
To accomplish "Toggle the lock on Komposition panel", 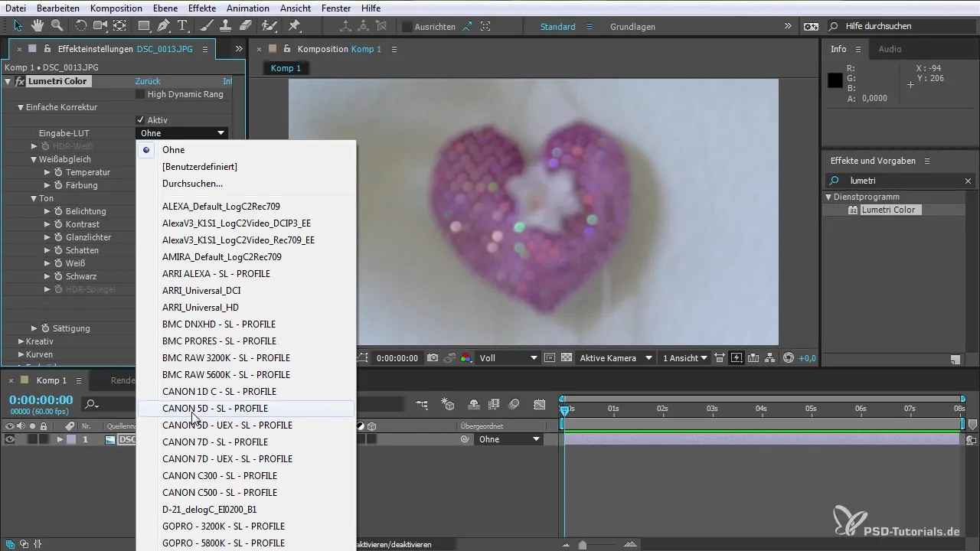I will coord(287,49).
